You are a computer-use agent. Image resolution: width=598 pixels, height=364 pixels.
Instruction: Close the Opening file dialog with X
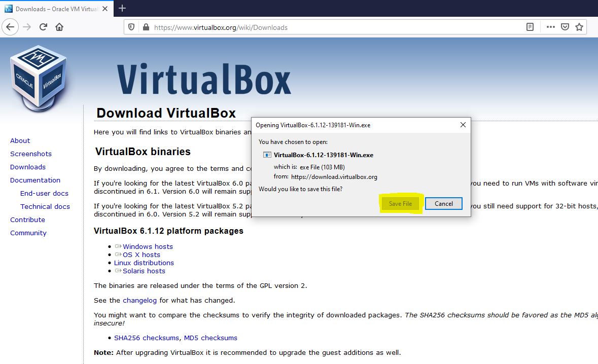point(463,124)
